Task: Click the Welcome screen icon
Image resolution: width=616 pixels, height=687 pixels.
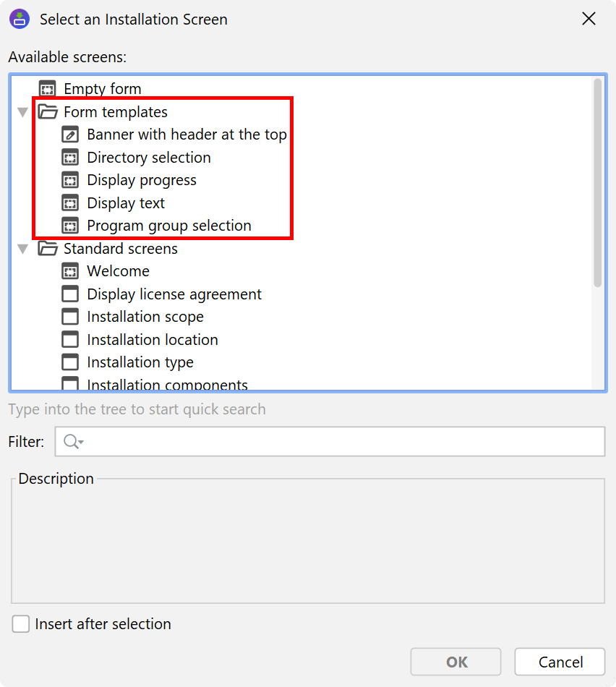Action: coord(70,271)
